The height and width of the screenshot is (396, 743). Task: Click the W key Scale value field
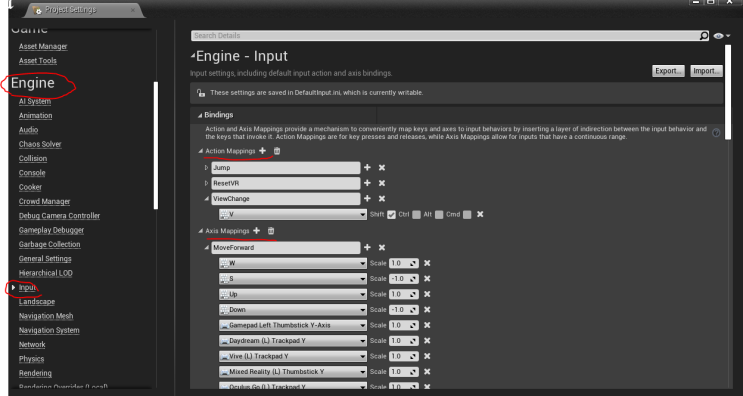coord(404,263)
